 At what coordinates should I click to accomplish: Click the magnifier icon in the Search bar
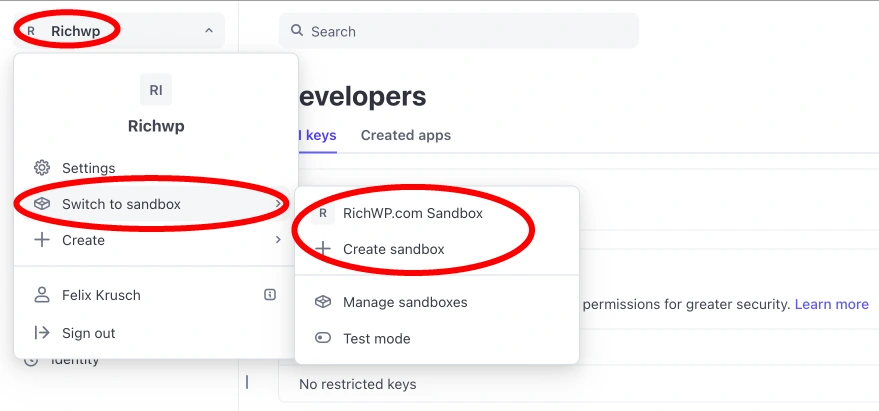[297, 31]
